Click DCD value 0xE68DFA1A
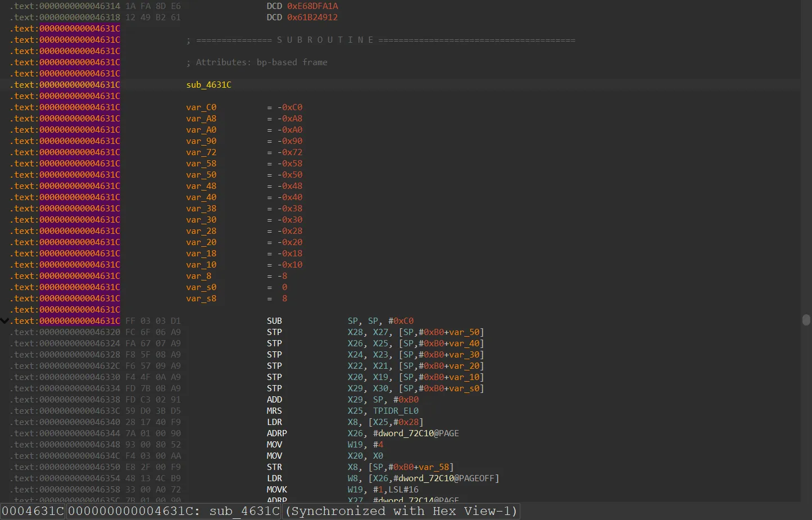This screenshot has height=520, width=812. tap(312, 6)
